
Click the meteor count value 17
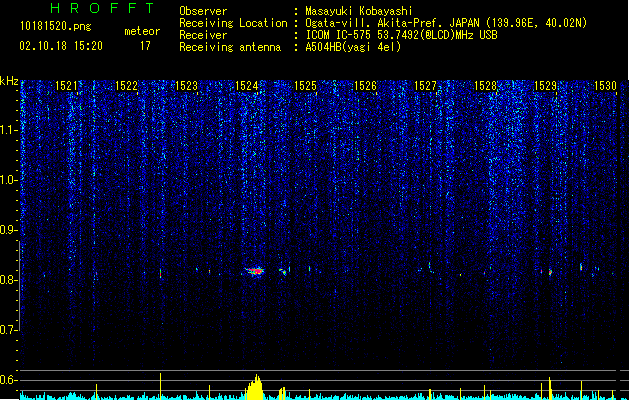(x=145, y=46)
